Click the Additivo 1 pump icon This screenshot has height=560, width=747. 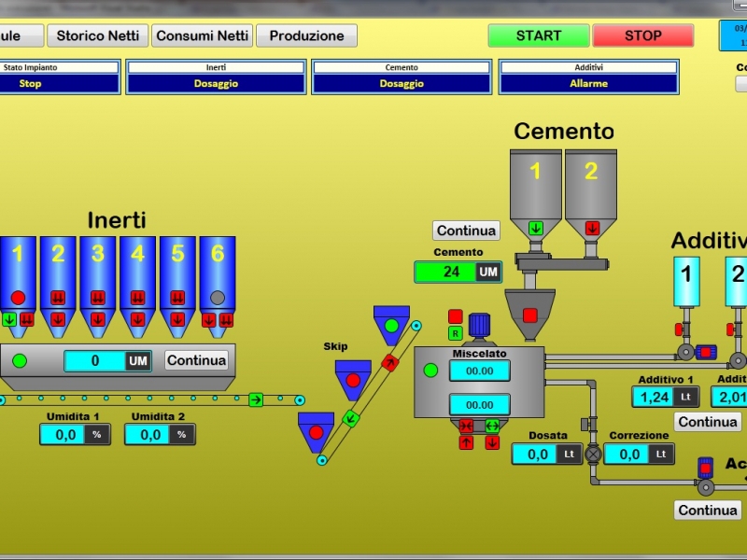pyautogui.click(x=705, y=352)
